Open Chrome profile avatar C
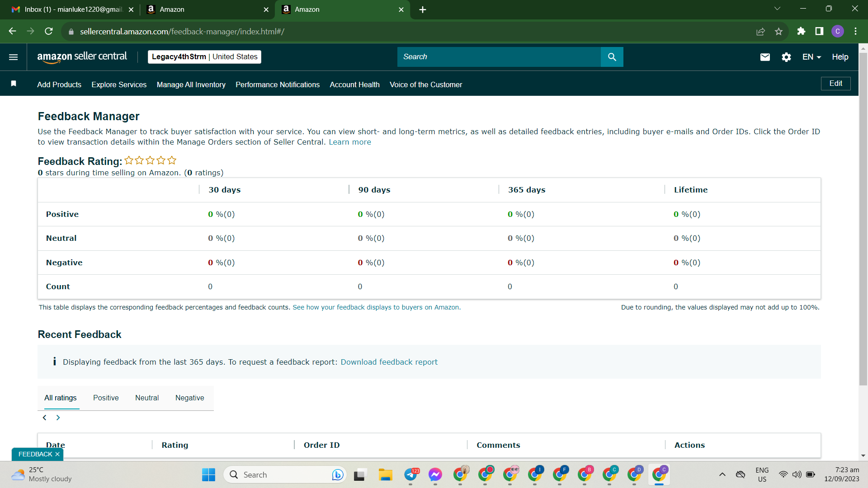 (x=838, y=31)
